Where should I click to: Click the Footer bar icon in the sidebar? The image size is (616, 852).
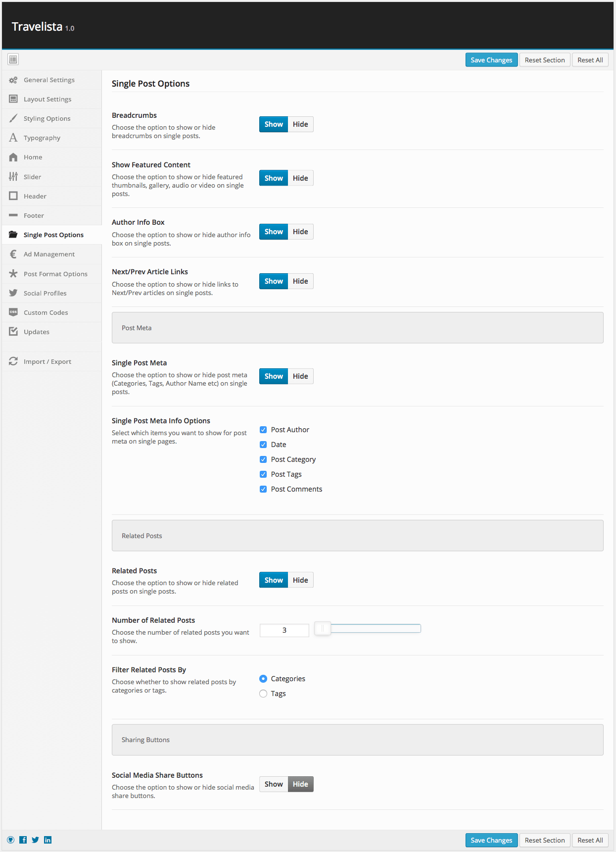(x=13, y=215)
